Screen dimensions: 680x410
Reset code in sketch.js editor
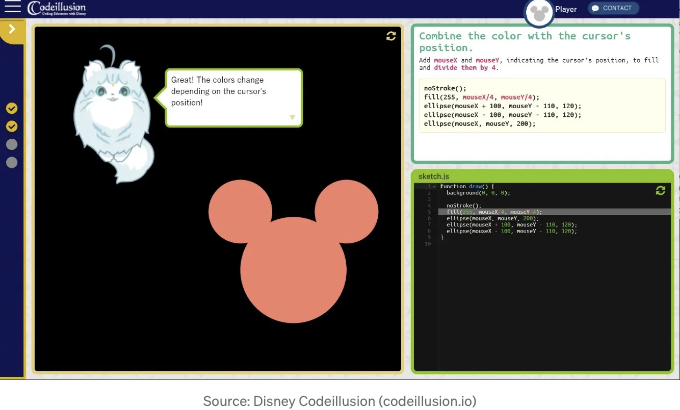660,190
